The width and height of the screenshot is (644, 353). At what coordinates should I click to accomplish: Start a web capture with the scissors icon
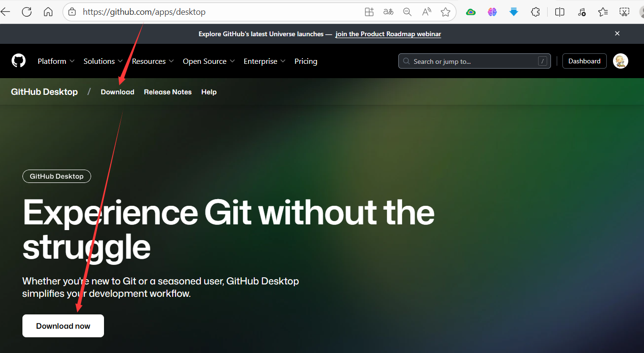click(624, 12)
